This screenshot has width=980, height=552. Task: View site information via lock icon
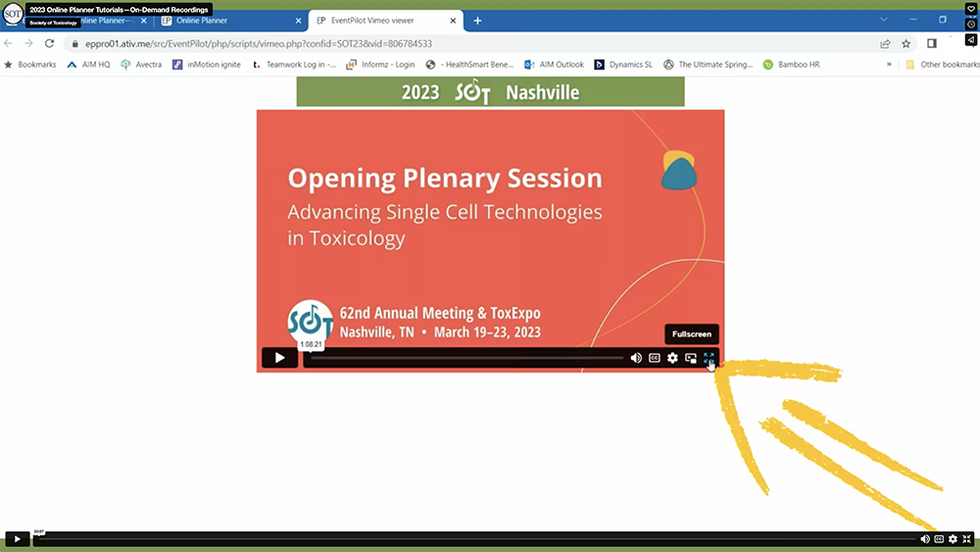click(x=75, y=44)
